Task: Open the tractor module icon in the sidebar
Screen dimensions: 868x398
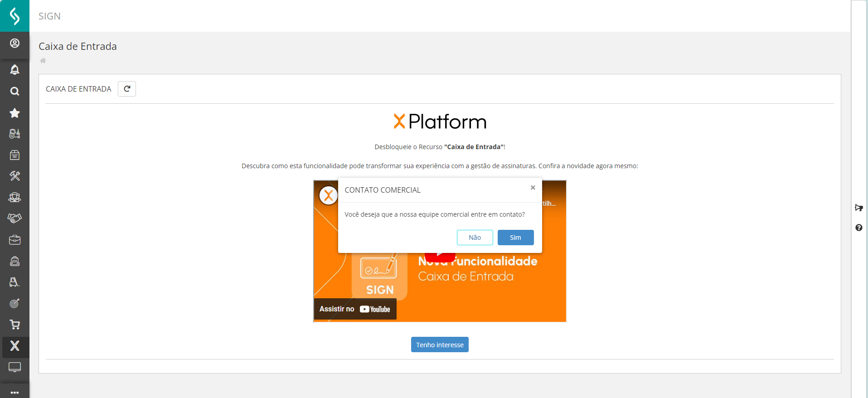Action: click(15, 134)
